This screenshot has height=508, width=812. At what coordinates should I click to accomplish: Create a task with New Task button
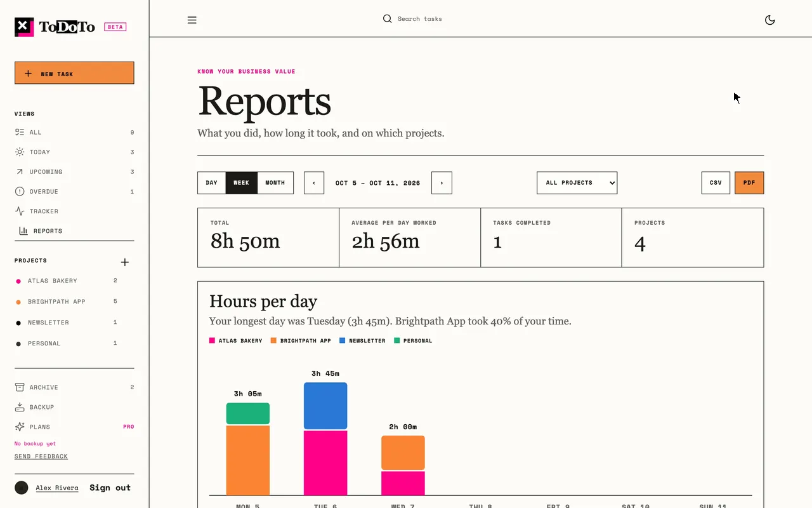[74, 73]
